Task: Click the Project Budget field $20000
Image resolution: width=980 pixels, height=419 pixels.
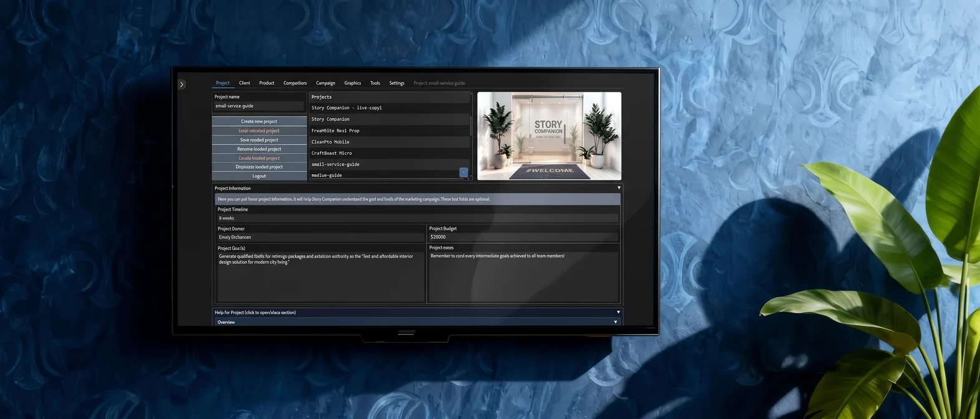Action: point(523,237)
